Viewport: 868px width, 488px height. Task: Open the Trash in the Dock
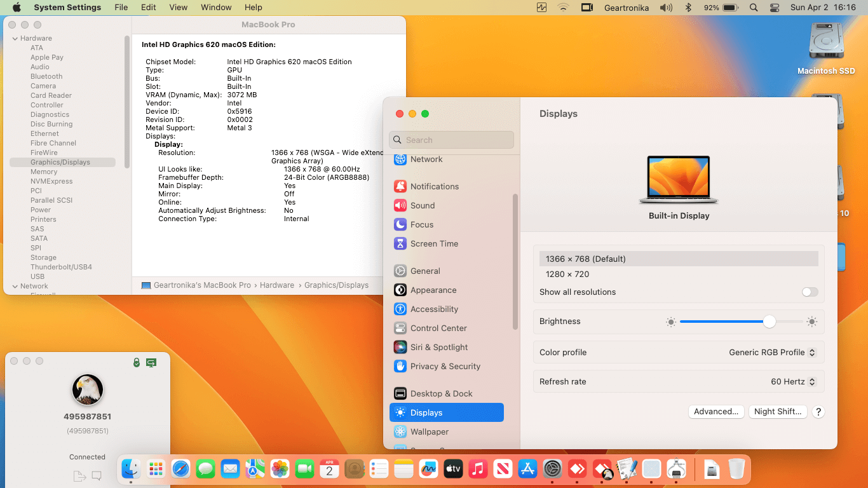pos(736,469)
